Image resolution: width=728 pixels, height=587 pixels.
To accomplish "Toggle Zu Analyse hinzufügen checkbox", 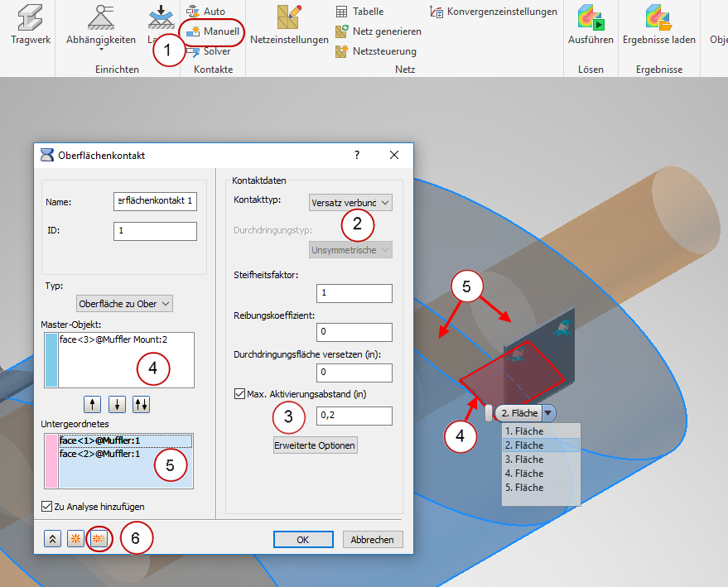I will pyautogui.click(x=46, y=506).
